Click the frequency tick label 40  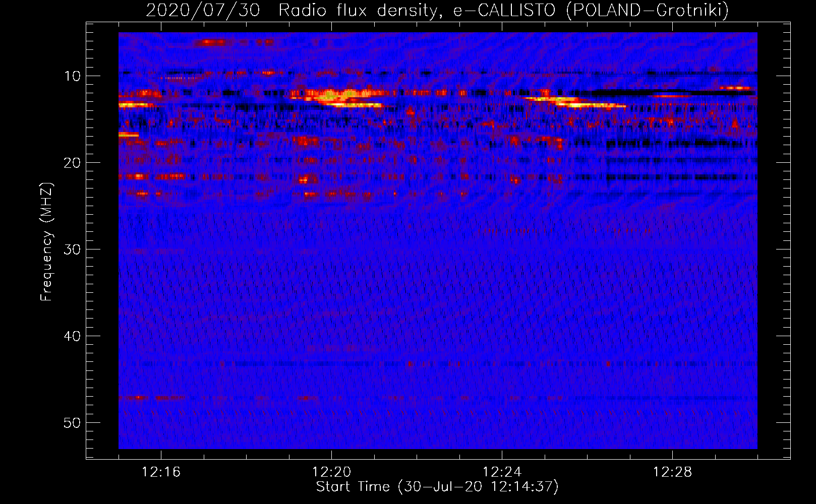[73, 336]
